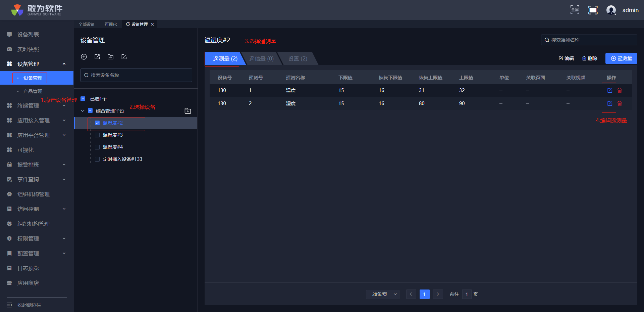Screen dimensions: 644x312
Task: Click the export icon in the device toolbar
Action: pos(97,57)
